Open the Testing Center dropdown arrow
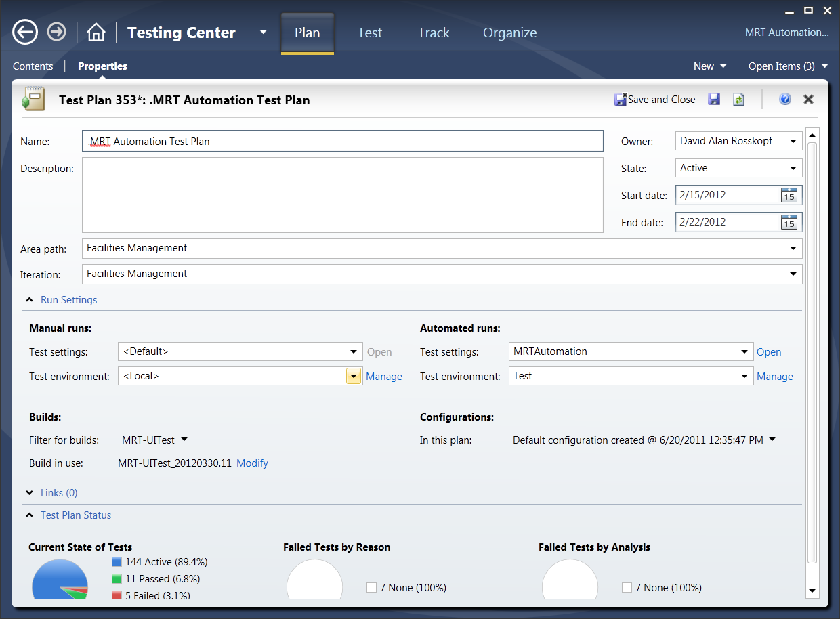840x619 pixels. (264, 32)
